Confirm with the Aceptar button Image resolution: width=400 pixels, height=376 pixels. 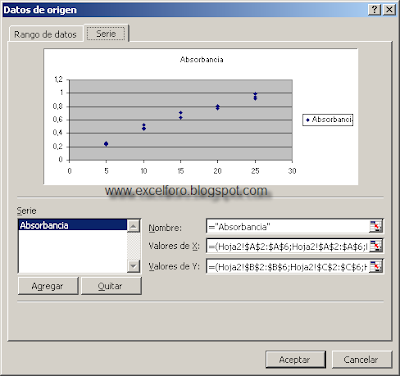(295, 360)
